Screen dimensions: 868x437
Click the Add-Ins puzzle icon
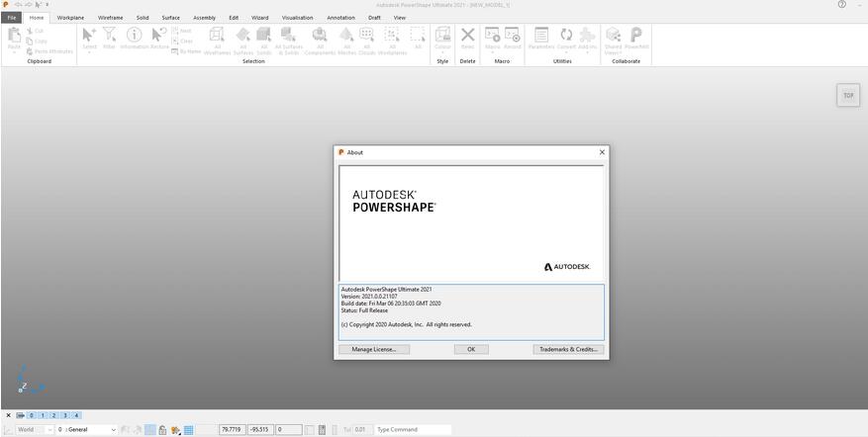(587, 35)
